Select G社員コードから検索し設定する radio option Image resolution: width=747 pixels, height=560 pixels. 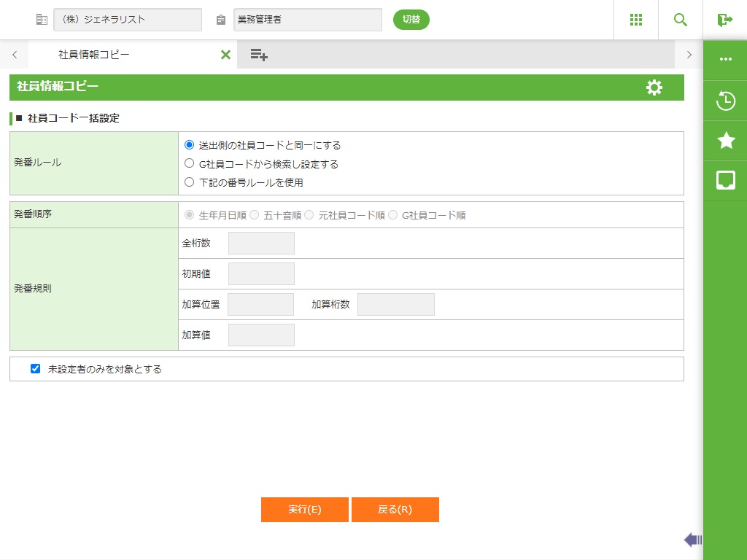pyautogui.click(x=190, y=164)
